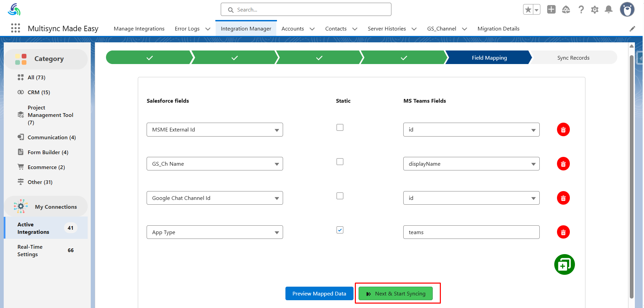Uncheck Static checkbox for App Type
Image resolution: width=644 pixels, height=308 pixels.
click(340, 230)
